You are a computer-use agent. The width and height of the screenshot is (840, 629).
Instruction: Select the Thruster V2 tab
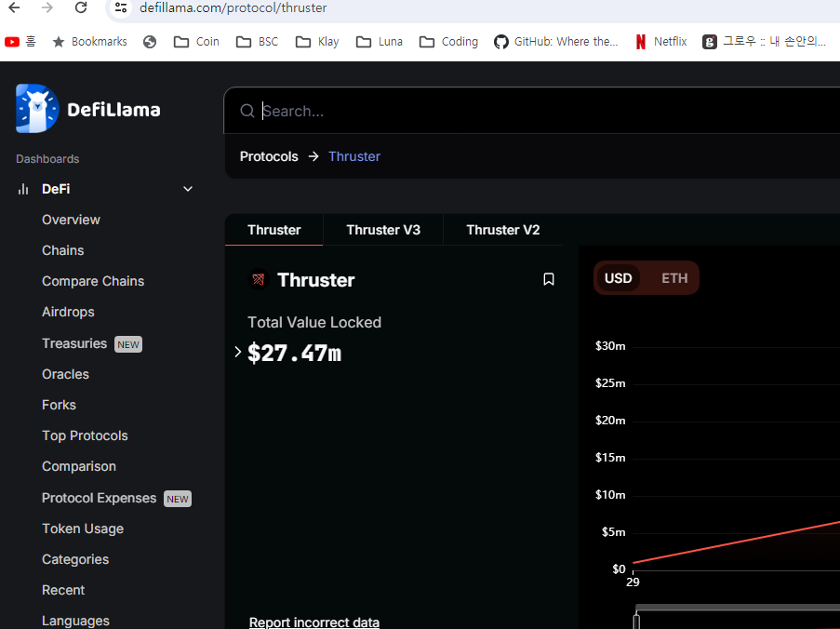click(503, 230)
